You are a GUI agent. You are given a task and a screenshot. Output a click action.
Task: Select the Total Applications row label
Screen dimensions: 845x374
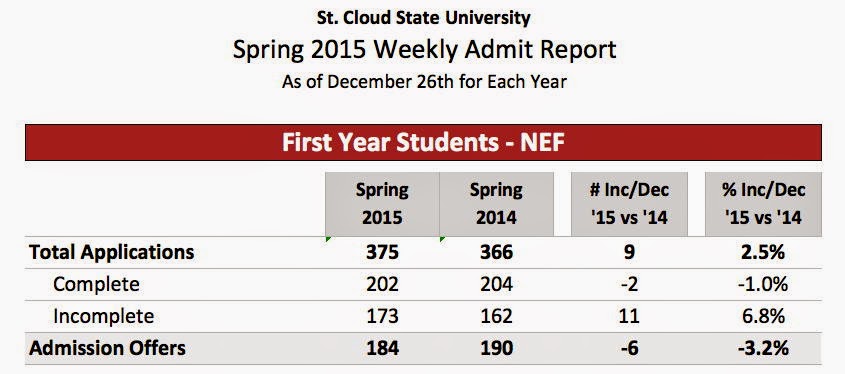tap(112, 252)
